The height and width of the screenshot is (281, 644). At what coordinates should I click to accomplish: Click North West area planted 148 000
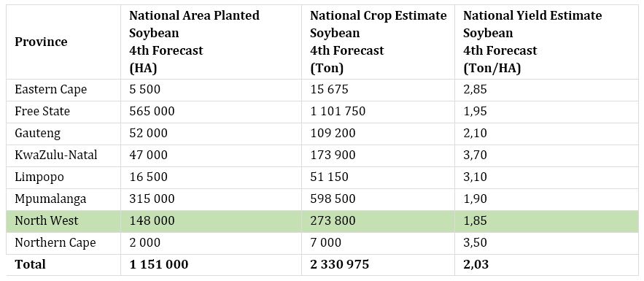point(152,220)
